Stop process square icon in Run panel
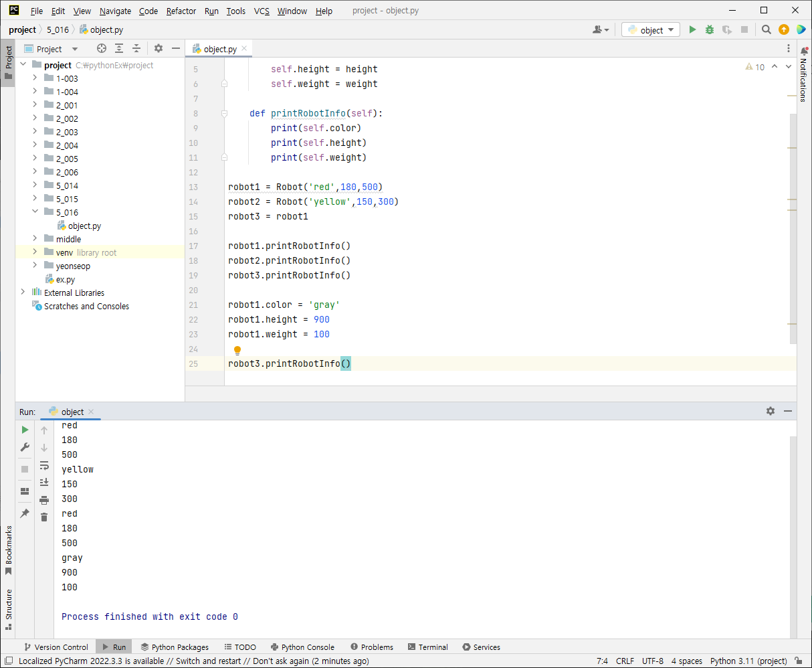The image size is (812, 668). (25, 469)
